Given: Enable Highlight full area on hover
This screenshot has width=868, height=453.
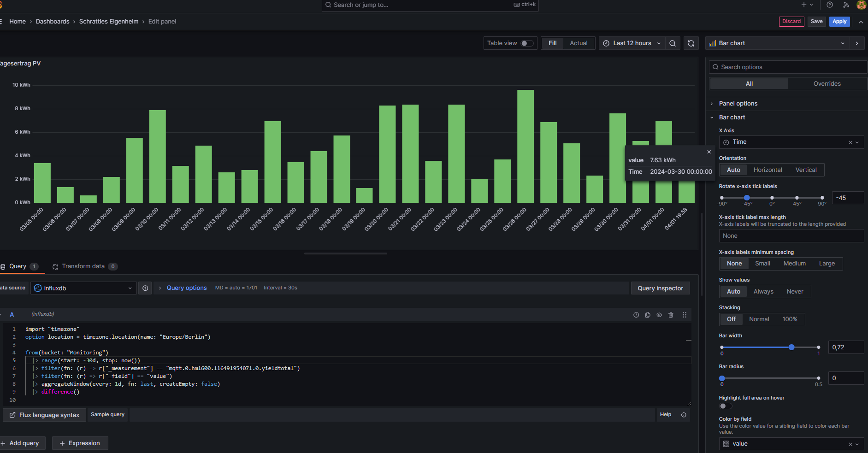Looking at the screenshot, I should [x=726, y=406].
